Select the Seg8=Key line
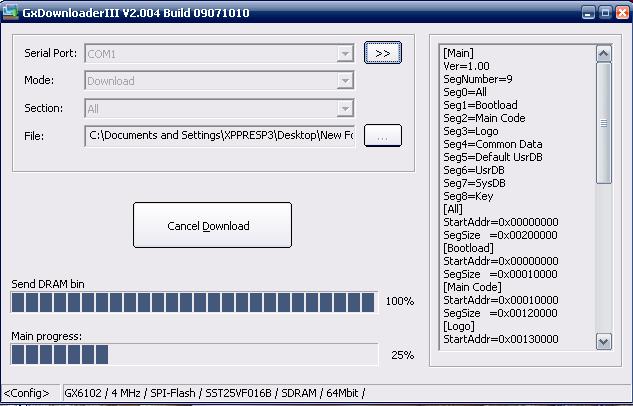 click(x=468, y=196)
